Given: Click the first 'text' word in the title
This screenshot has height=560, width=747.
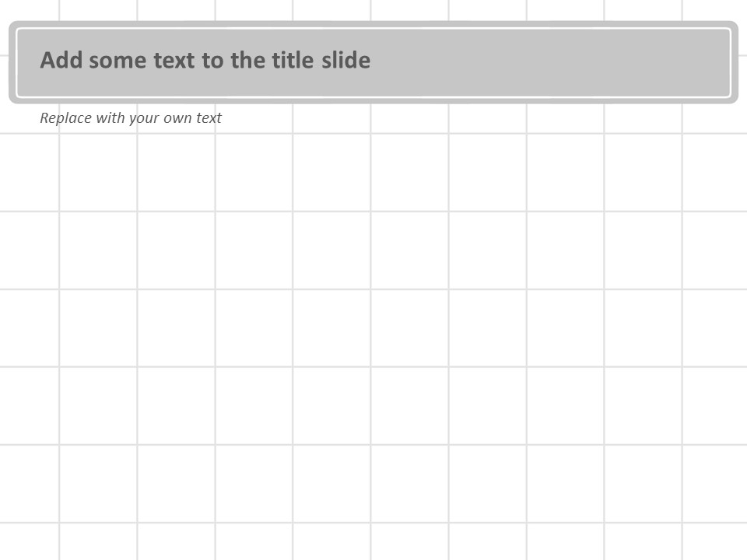Looking at the screenshot, I should [174, 61].
